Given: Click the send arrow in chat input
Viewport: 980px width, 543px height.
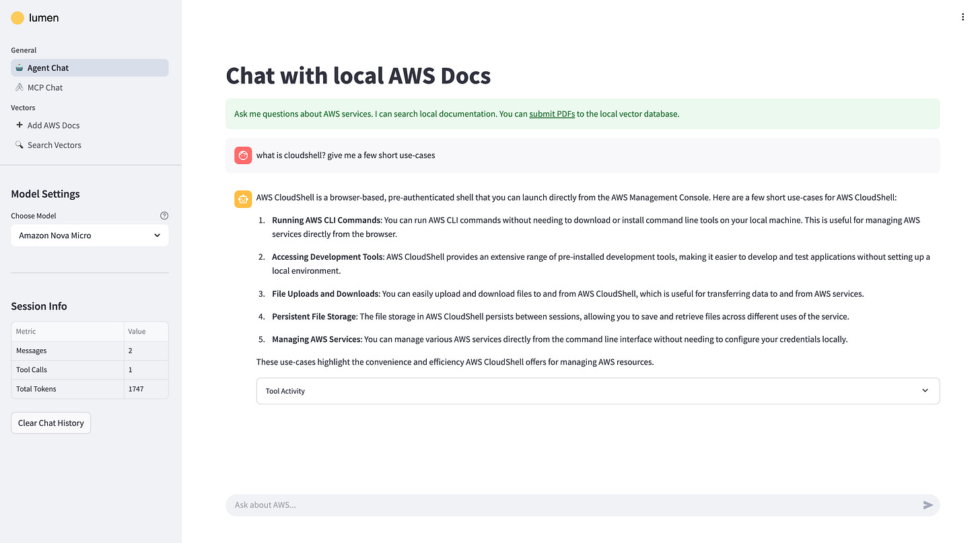Looking at the screenshot, I should click(928, 505).
